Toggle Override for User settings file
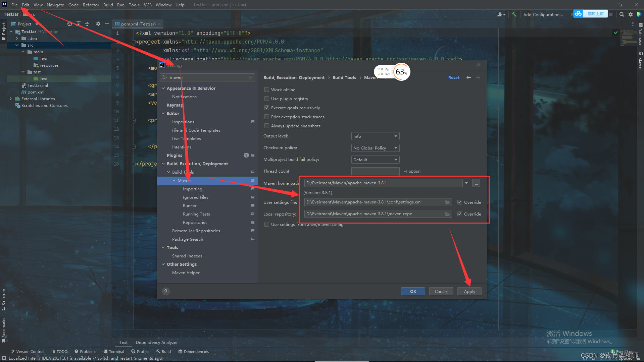Image resolution: width=644 pixels, height=362 pixels. [460, 202]
